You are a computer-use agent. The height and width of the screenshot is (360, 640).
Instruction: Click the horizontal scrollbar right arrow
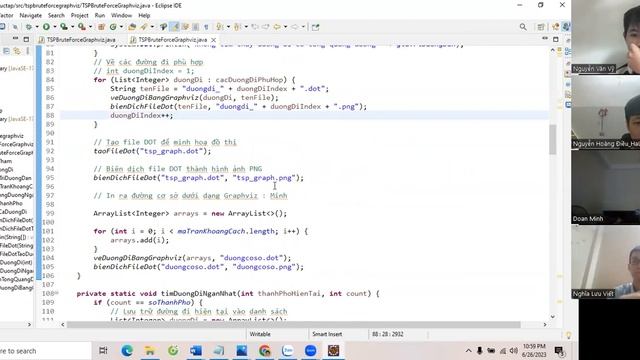point(544,325)
